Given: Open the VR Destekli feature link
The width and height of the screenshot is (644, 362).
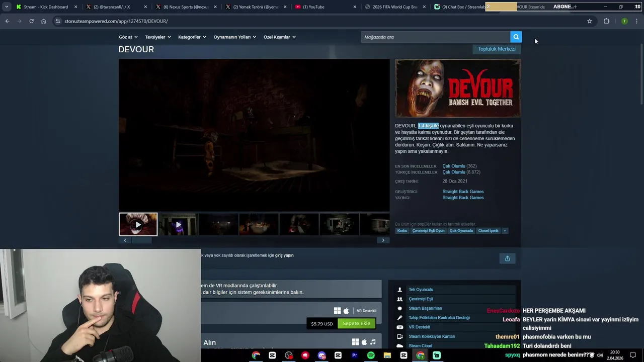Looking at the screenshot, I should point(419,327).
